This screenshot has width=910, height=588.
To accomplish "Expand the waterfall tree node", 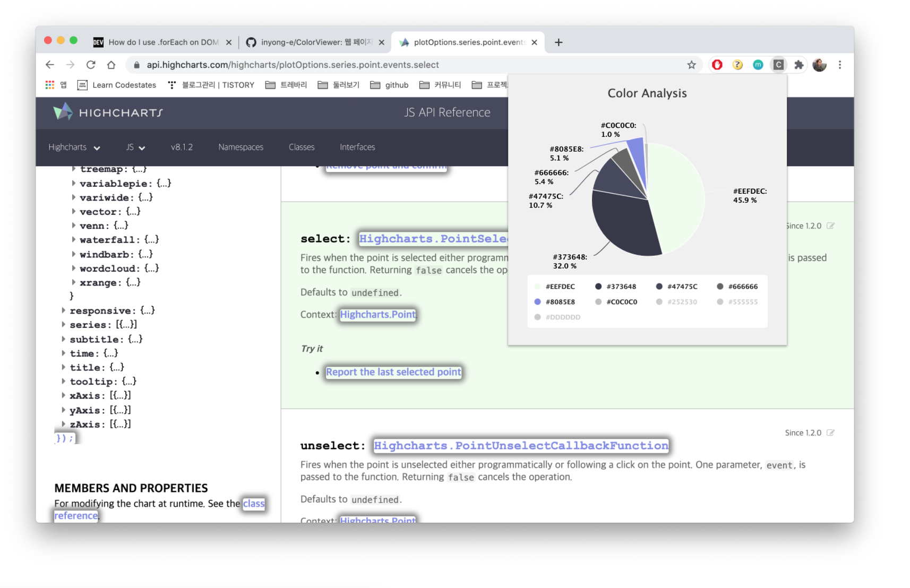I will click(74, 239).
